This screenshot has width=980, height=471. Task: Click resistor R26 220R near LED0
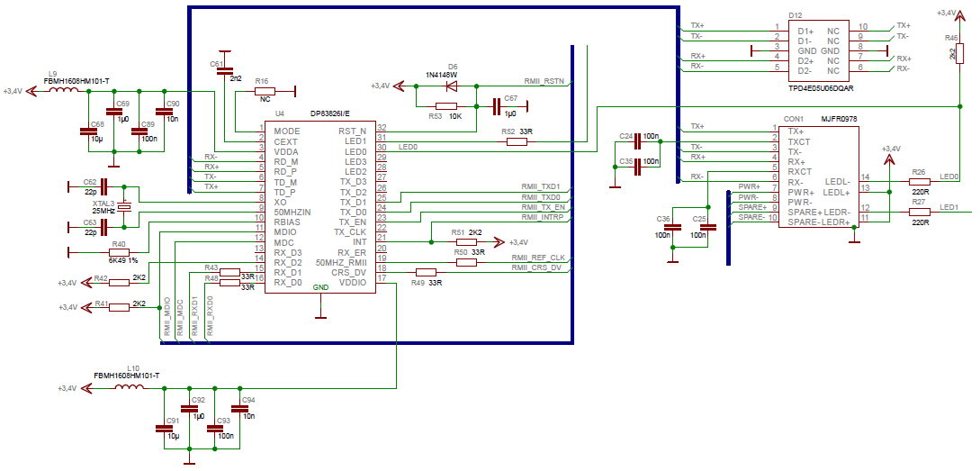pyautogui.click(x=919, y=182)
